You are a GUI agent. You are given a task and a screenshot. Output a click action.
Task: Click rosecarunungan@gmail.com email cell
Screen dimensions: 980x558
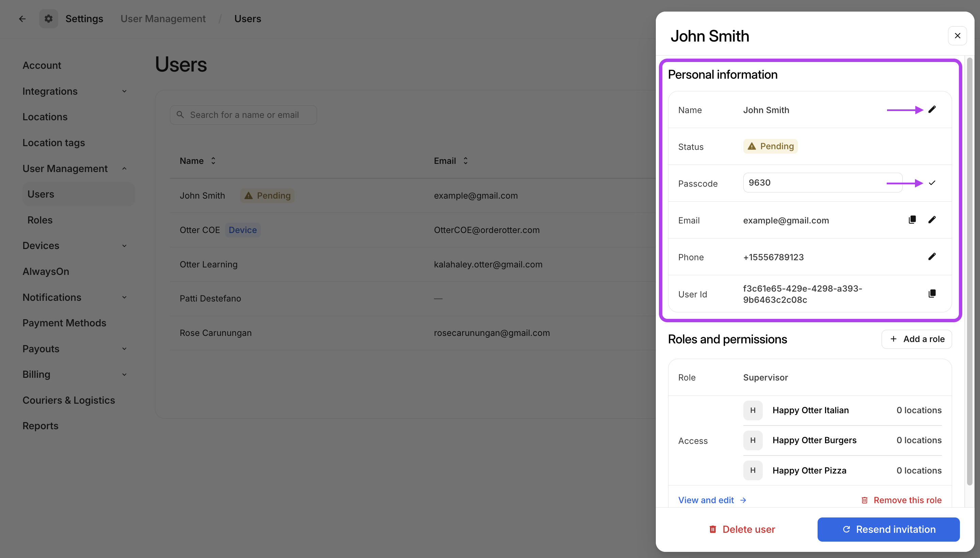[492, 332]
